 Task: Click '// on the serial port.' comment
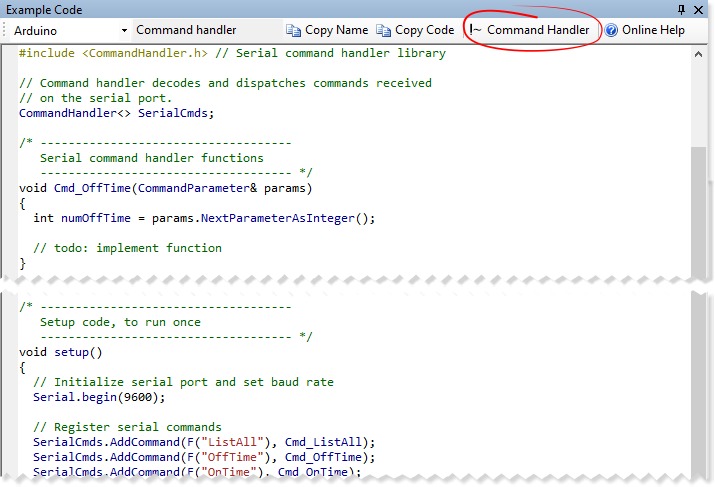pos(95,98)
